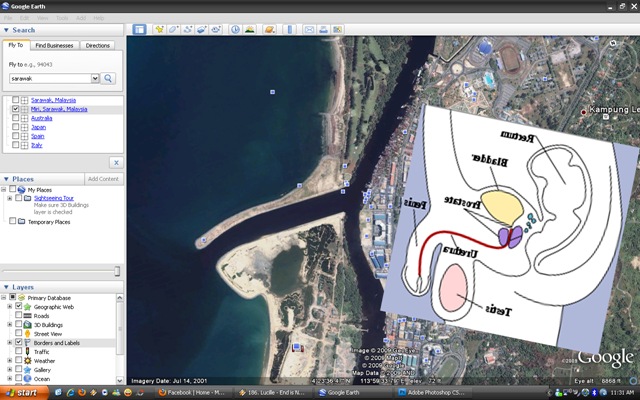Click the search magnifier button
This screenshot has height=400, width=640.
[108, 78]
